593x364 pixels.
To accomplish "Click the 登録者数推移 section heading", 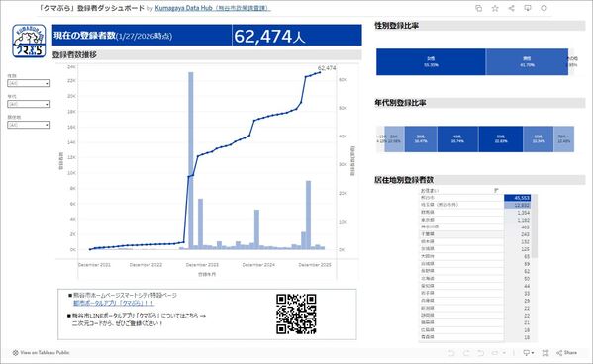I will pos(74,55).
